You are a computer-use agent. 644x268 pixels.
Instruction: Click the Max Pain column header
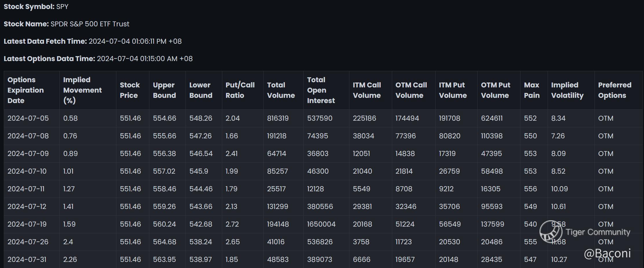click(x=532, y=90)
